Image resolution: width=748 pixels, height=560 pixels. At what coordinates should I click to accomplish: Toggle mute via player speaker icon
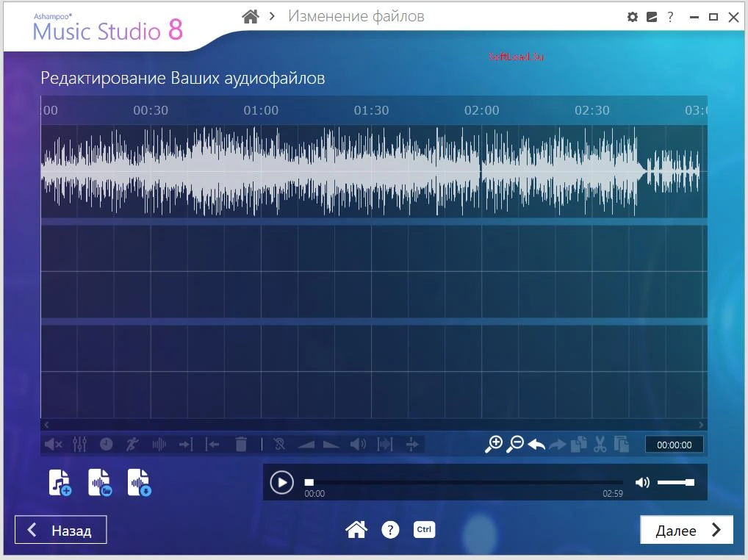pyautogui.click(x=643, y=482)
